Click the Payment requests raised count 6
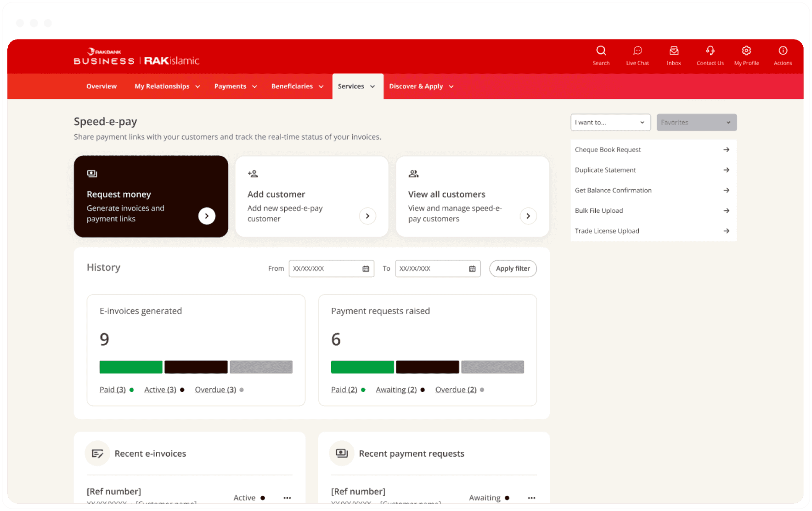 click(336, 340)
